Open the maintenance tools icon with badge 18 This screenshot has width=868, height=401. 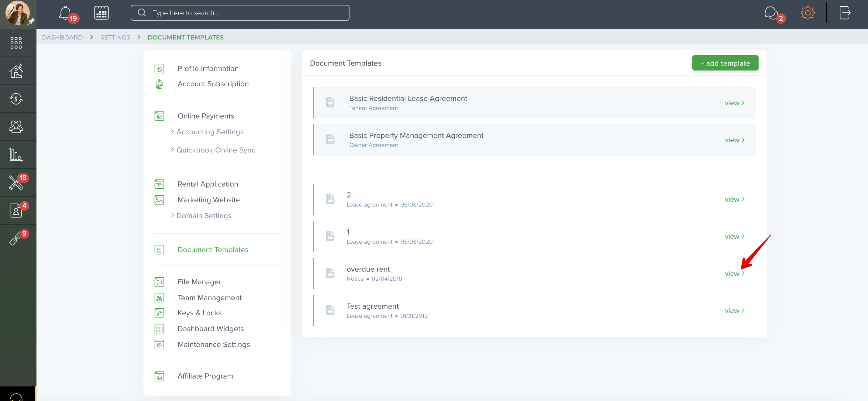pos(16,183)
